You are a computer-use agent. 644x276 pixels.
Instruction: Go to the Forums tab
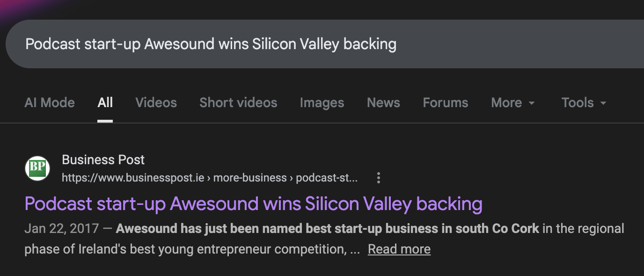[x=446, y=103]
